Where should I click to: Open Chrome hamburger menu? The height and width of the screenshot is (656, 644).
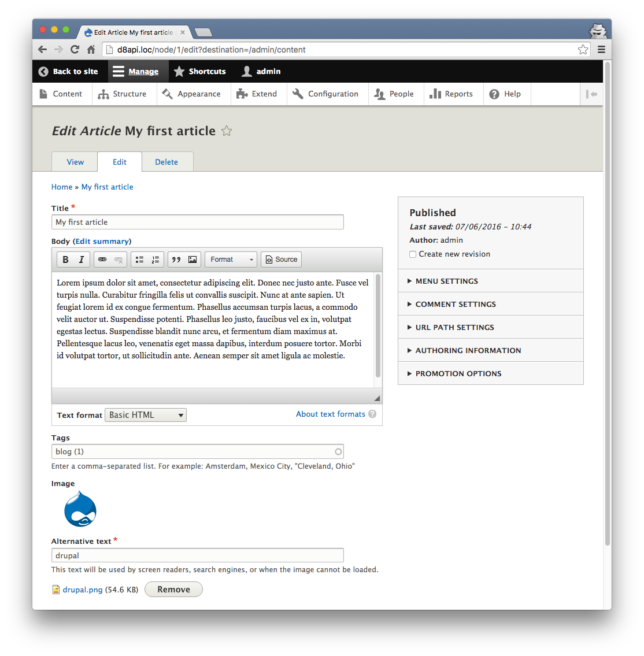[601, 50]
